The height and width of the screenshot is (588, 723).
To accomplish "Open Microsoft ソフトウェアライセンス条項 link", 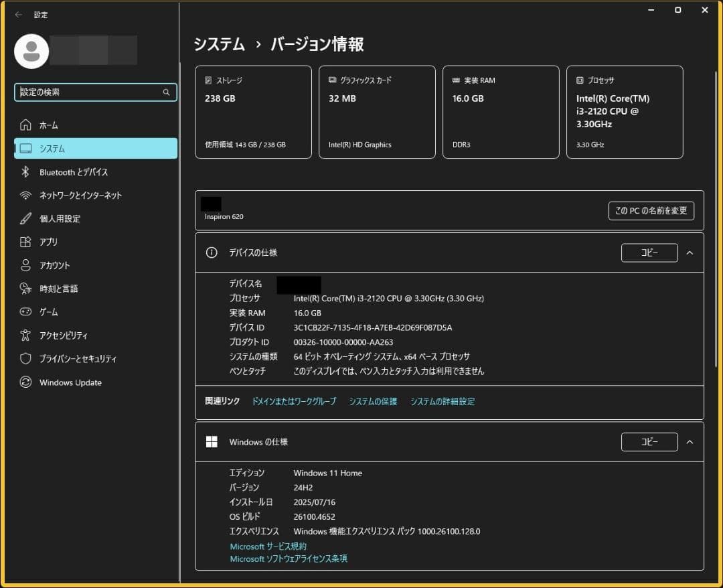I will coord(288,559).
